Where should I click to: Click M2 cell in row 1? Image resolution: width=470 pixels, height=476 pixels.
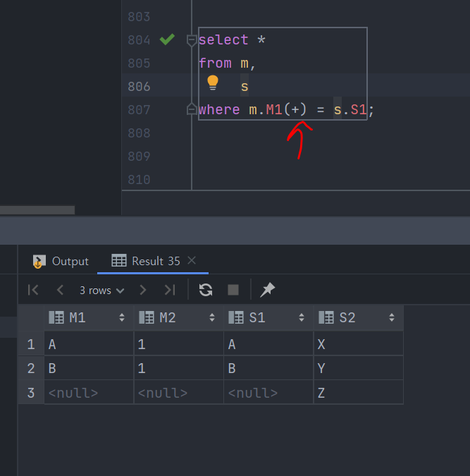179,343
